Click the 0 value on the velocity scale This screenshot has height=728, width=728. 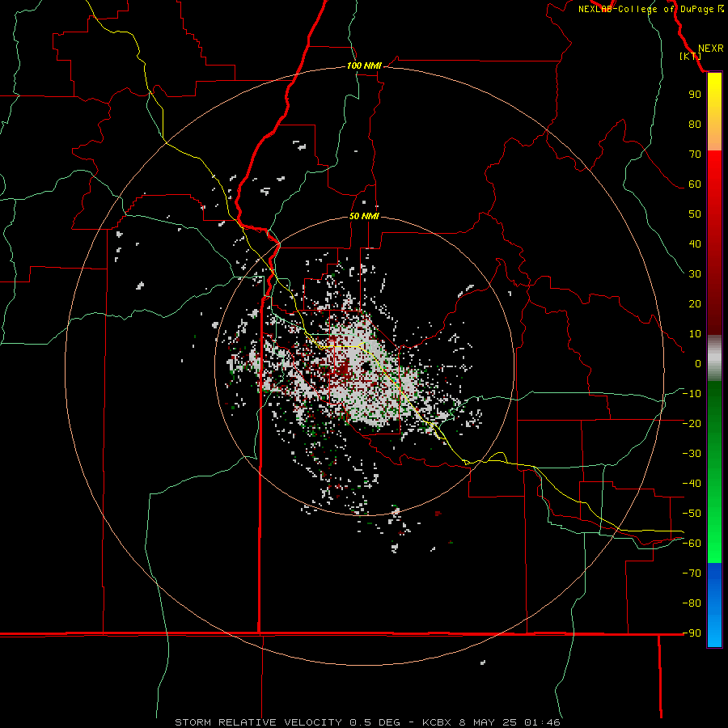(x=698, y=363)
